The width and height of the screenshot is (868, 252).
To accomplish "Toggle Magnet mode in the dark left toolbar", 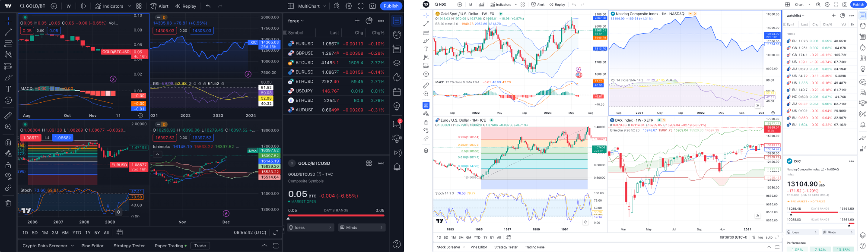I will click(8, 142).
